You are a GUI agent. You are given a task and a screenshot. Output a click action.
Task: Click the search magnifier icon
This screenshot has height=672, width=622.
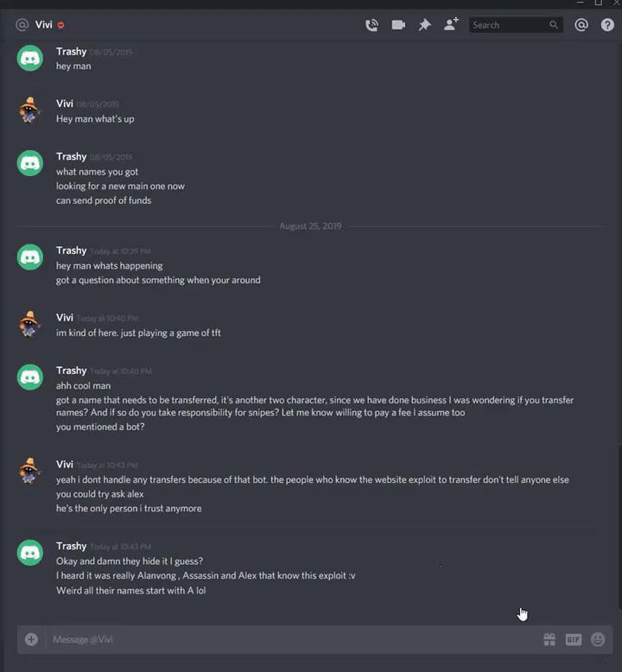[x=554, y=25]
